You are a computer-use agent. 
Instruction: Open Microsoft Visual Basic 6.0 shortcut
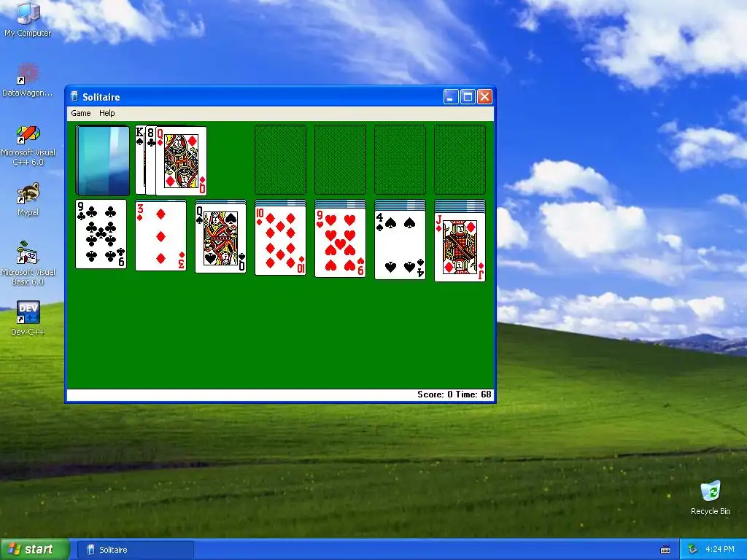click(28, 264)
